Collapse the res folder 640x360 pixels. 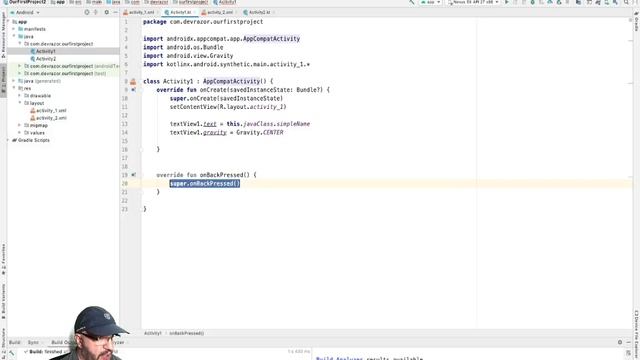point(14,88)
